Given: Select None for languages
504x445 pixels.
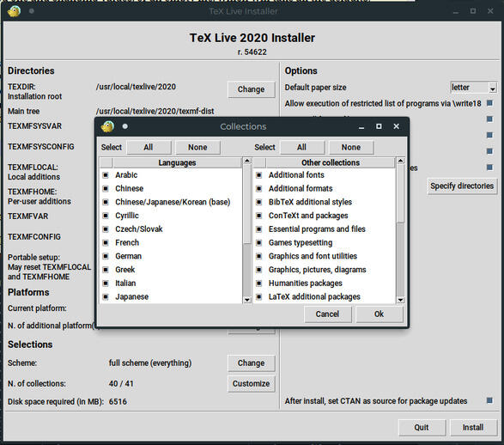Looking at the screenshot, I should coord(197,147).
